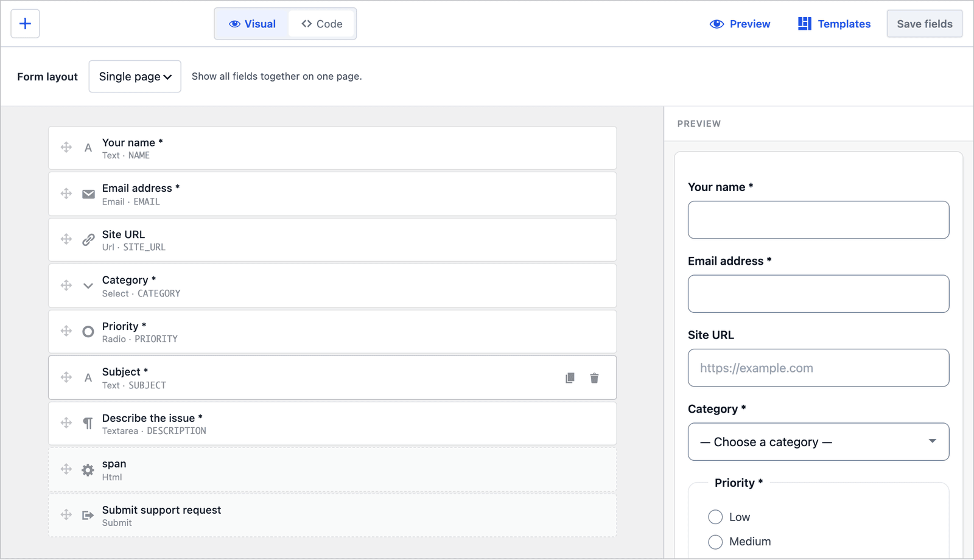This screenshot has width=974, height=560.
Task: Click drag handle of Submit support request row
Action: 66,515
